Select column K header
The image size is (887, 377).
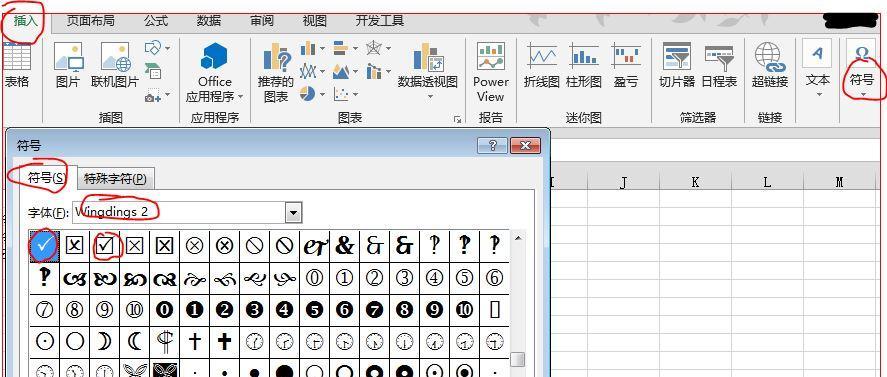pos(695,181)
